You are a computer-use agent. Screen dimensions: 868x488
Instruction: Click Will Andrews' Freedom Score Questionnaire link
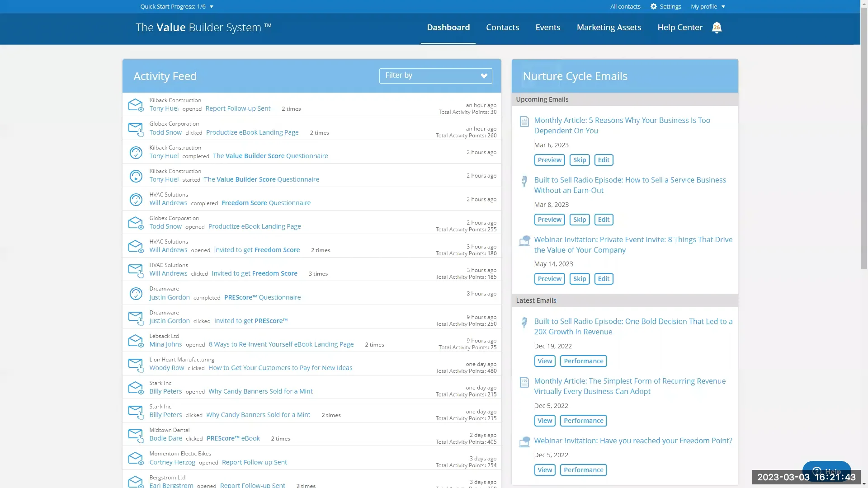265,202
